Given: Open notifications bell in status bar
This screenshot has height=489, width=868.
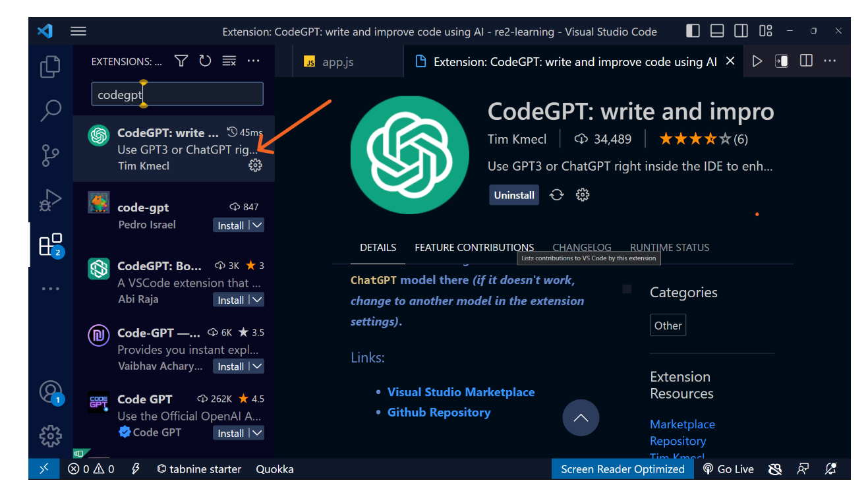Looking at the screenshot, I should pos(831,469).
